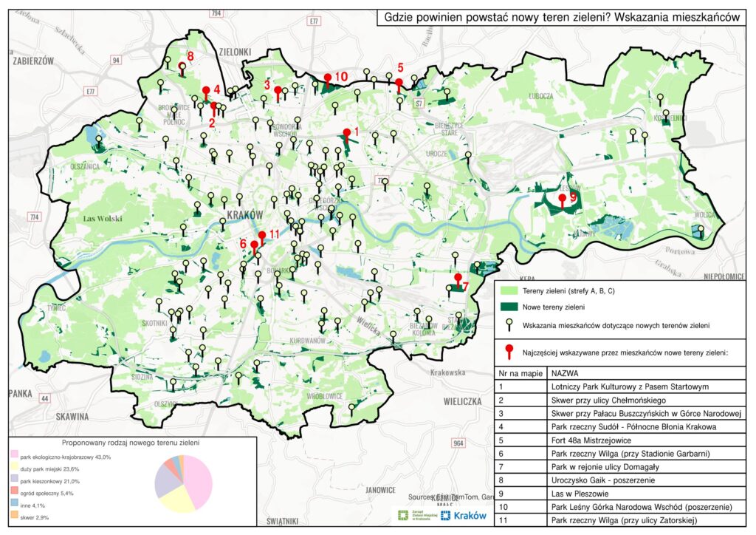Image resolution: width=756 pixels, height=535 pixels.
Task: Click the map title text at top
Action: [563, 18]
